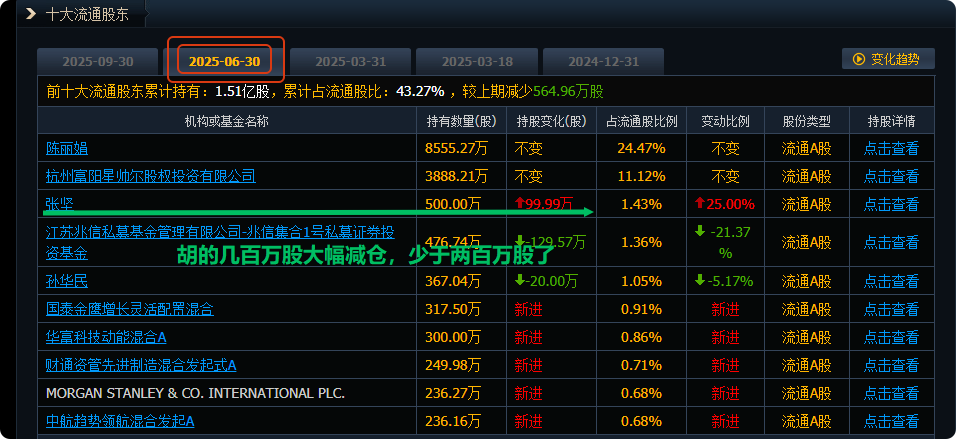Open 杭州富阳星帅尔股权投资有限公司 link
The width and height of the screenshot is (956, 439).
[x=151, y=176]
